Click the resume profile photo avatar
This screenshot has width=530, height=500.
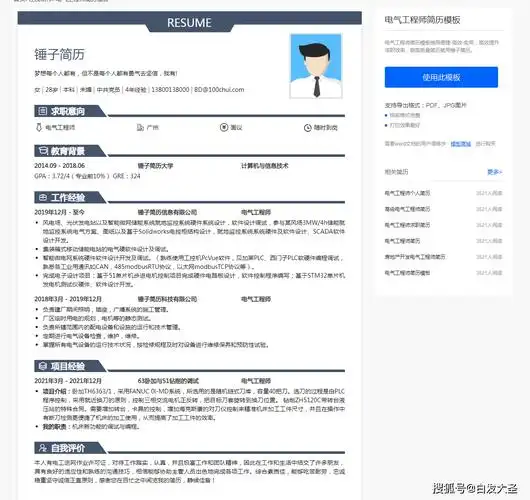(316, 66)
